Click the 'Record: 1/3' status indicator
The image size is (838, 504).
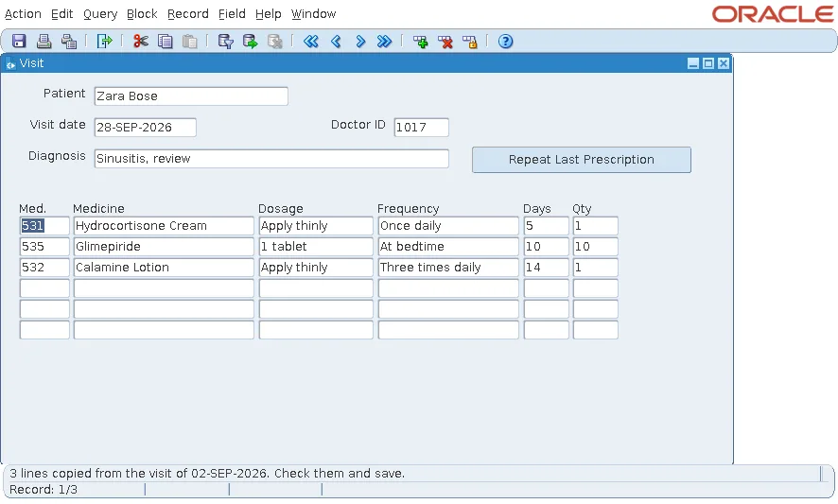44,490
